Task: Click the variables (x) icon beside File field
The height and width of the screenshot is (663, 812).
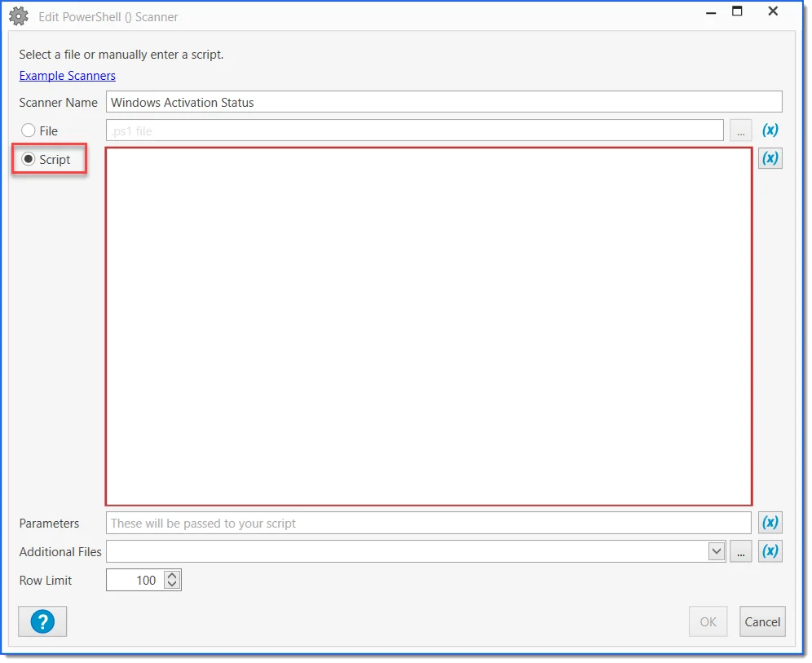Action: pos(770,130)
